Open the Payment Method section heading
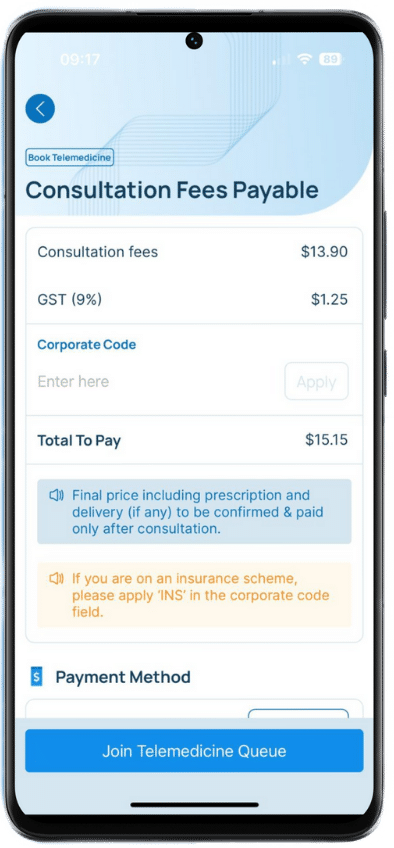 click(123, 677)
